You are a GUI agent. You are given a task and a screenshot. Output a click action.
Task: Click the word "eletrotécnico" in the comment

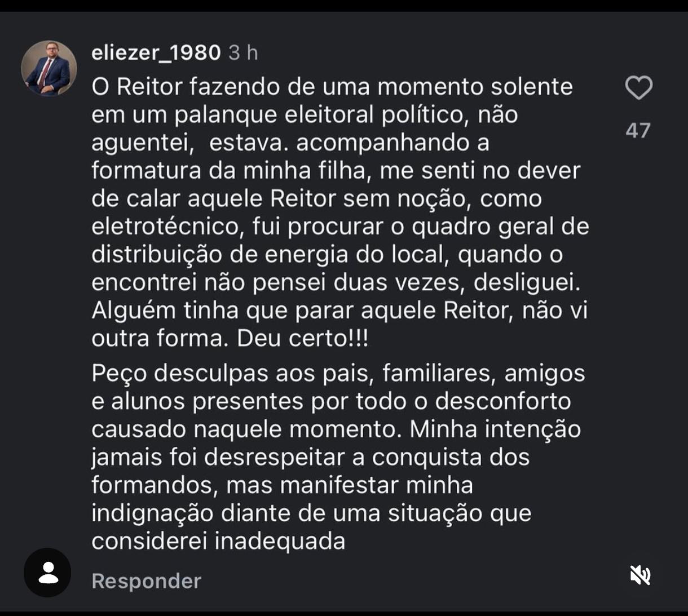(x=166, y=227)
